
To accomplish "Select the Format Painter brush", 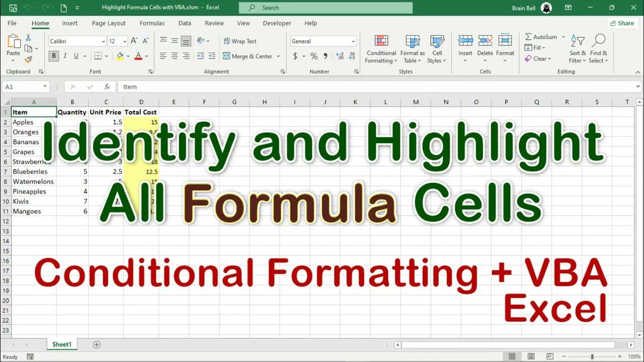I will [28, 59].
